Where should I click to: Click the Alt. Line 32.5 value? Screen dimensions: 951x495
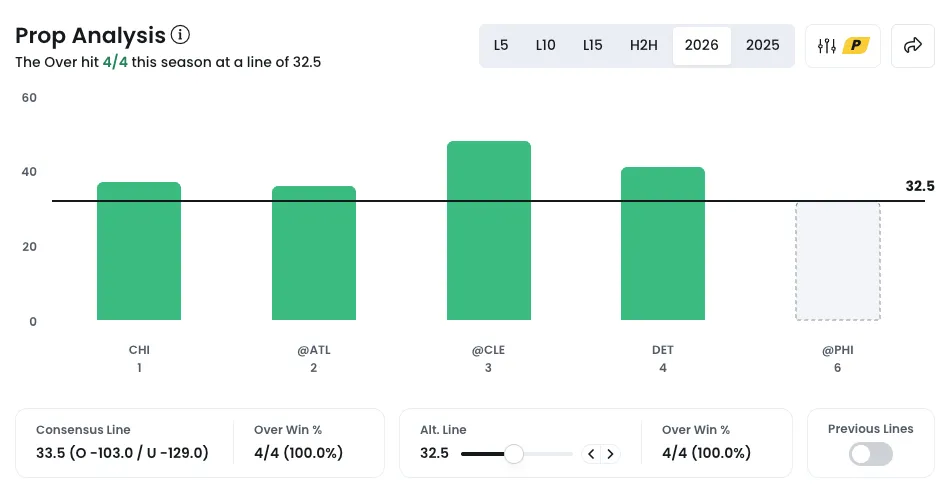pos(434,453)
